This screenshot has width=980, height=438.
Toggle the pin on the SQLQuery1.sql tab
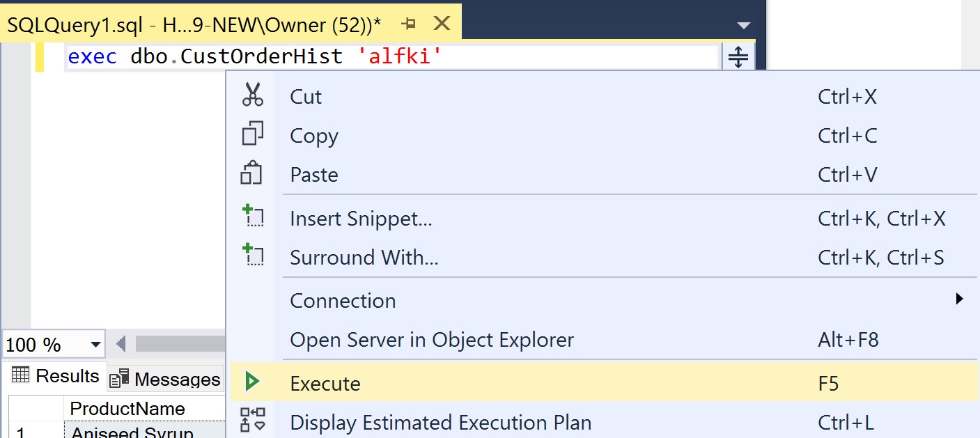pyautogui.click(x=410, y=23)
